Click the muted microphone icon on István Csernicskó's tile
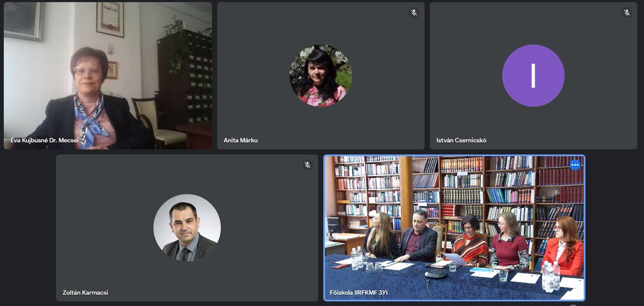644x306 pixels. pyautogui.click(x=626, y=12)
